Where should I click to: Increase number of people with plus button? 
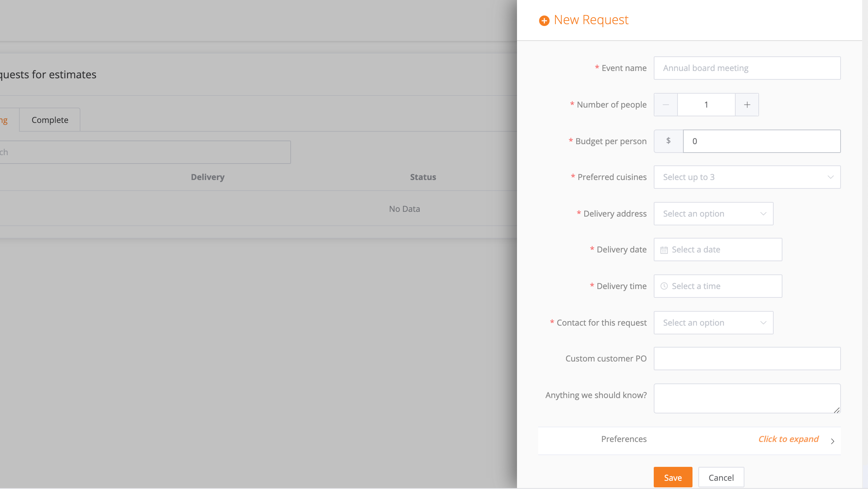(747, 105)
